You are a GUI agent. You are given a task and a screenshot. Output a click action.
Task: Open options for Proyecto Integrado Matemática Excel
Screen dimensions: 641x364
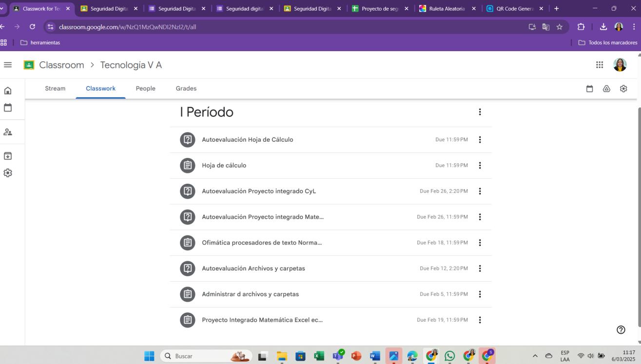point(480,320)
